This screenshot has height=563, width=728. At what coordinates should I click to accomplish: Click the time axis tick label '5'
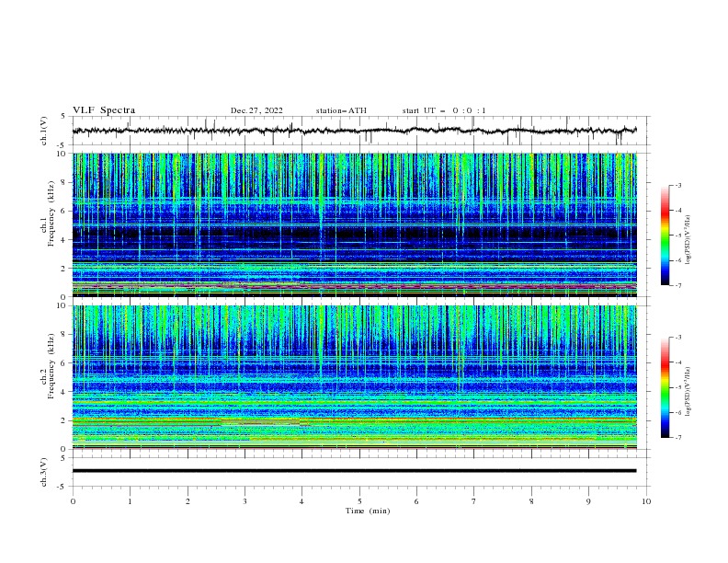(x=359, y=501)
